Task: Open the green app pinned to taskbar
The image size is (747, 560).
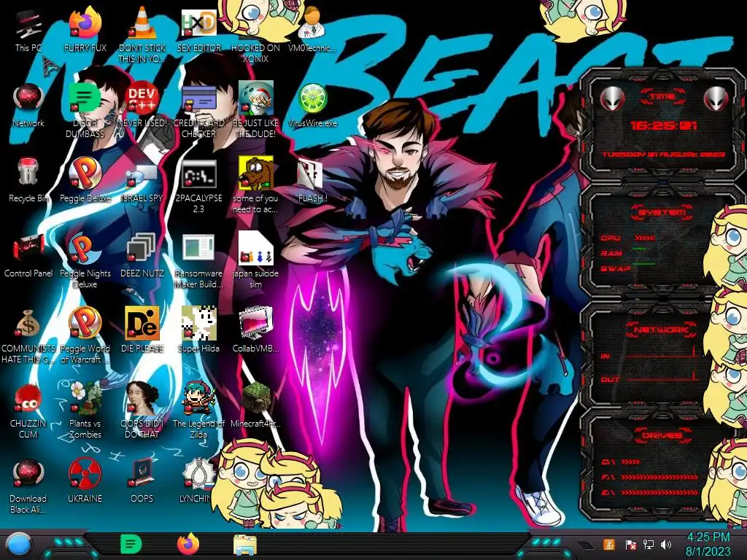Action: click(x=131, y=544)
